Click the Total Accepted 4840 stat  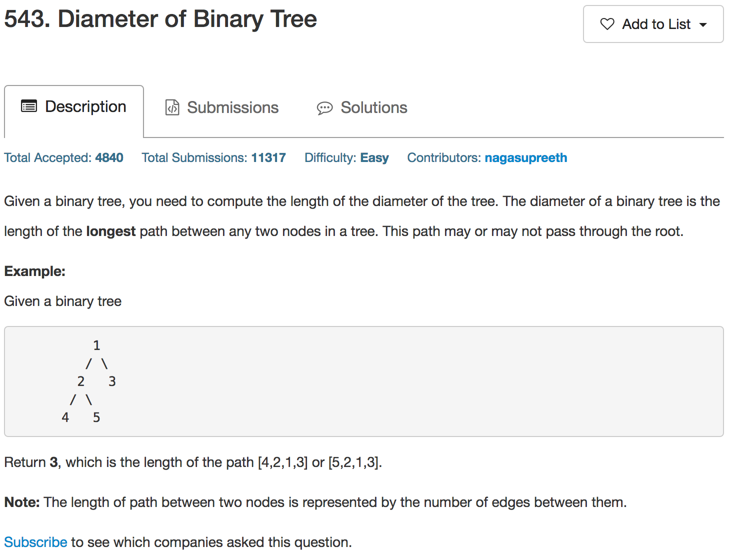[63, 158]
